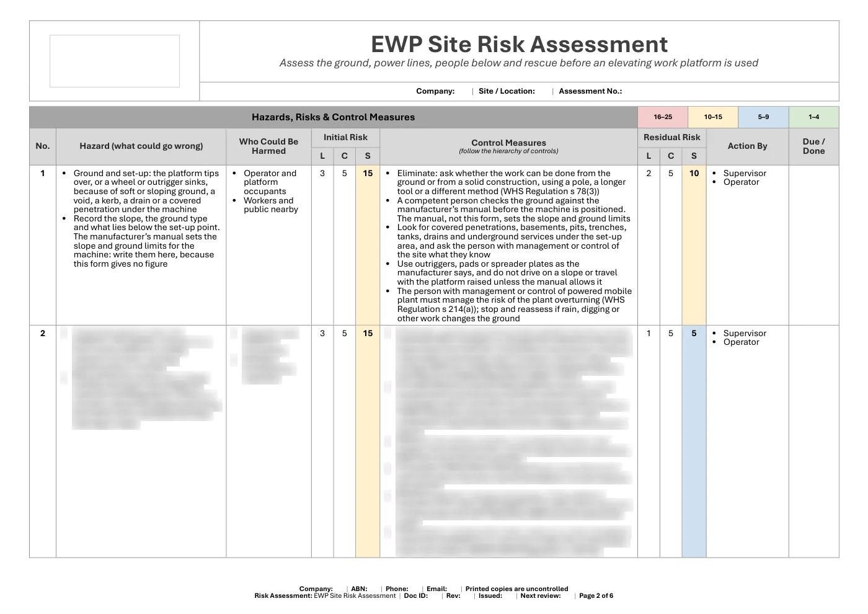
Task: Select the "Initial Risk" column header
Action: (345, 138)
